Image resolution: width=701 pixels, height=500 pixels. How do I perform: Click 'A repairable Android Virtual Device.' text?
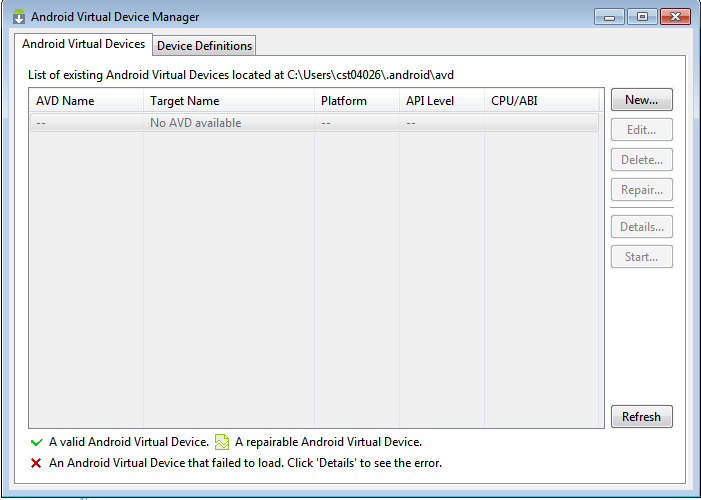pyautogui.click(x=328, y=442)
